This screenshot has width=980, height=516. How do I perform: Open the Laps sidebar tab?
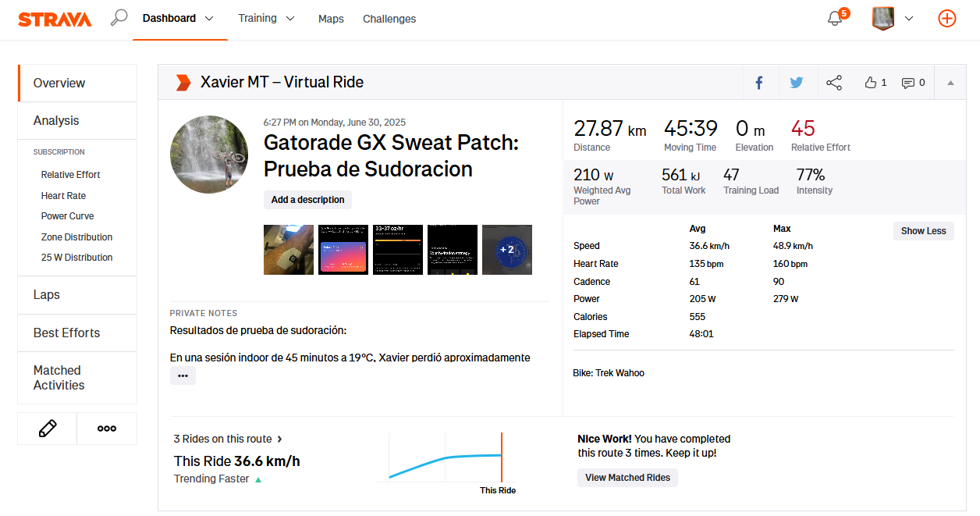click(77, 294)
